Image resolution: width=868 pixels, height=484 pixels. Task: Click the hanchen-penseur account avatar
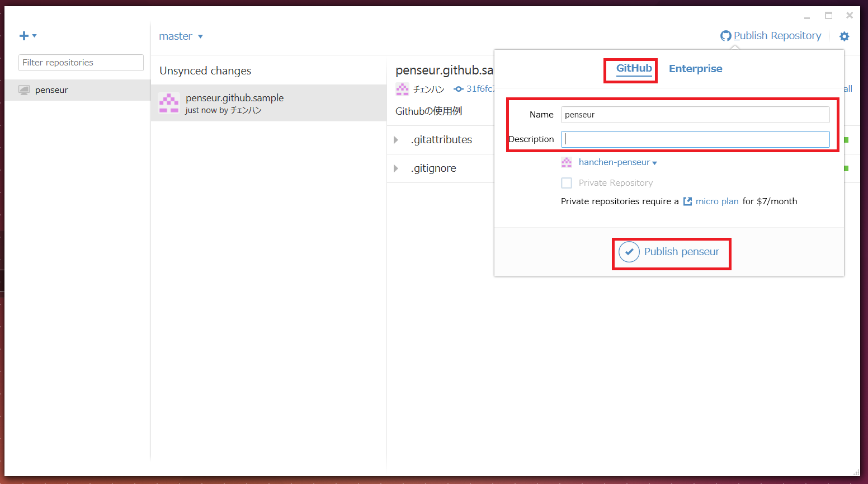pyautogui.click(x=567, y=162)
